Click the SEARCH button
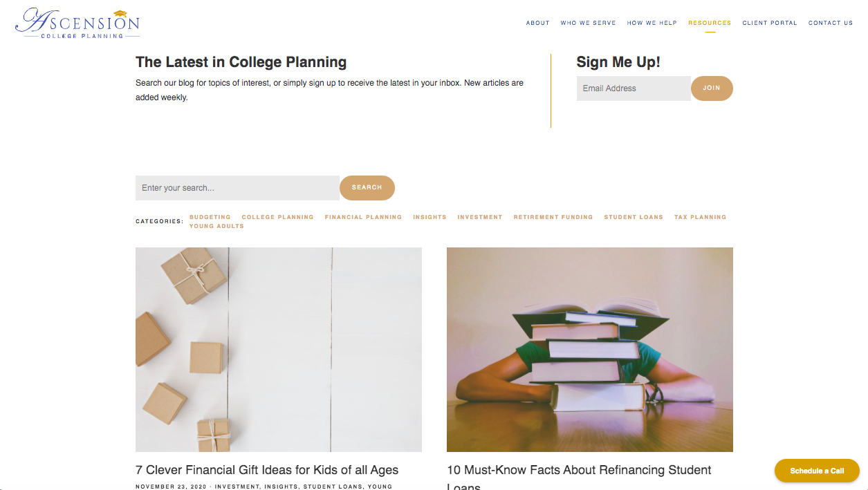The width and height of the screenshot is (868, 490). (x=367, y=187)
